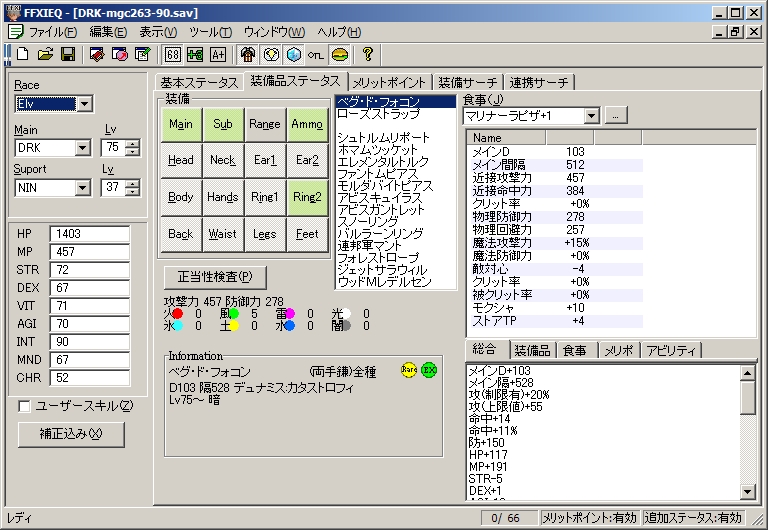
Task: Open the Suport job dropdown showing NIN
Action: pos(82,188)
